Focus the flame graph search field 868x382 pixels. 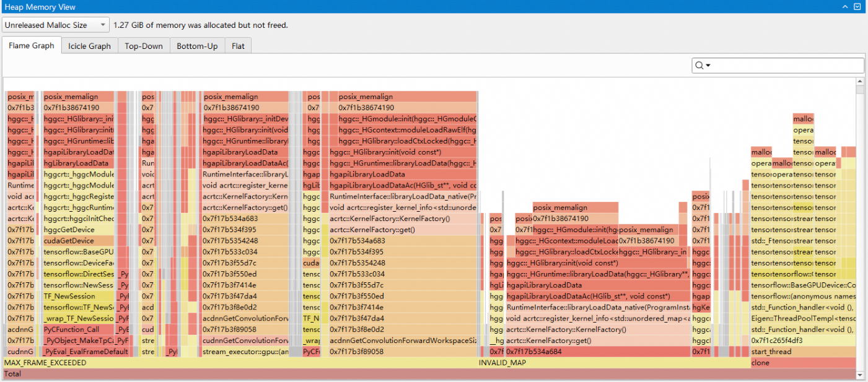(x=778, y=65)
